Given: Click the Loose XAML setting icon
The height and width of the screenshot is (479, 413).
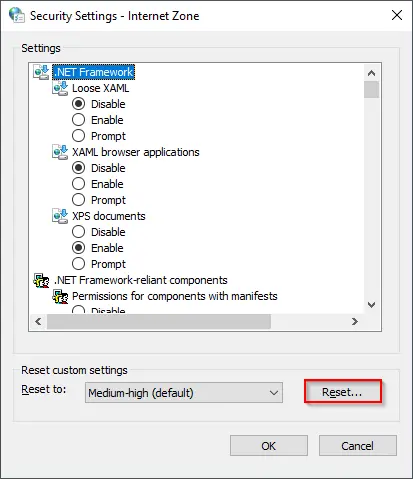Looking at the screenshot, I should (60, 88).
